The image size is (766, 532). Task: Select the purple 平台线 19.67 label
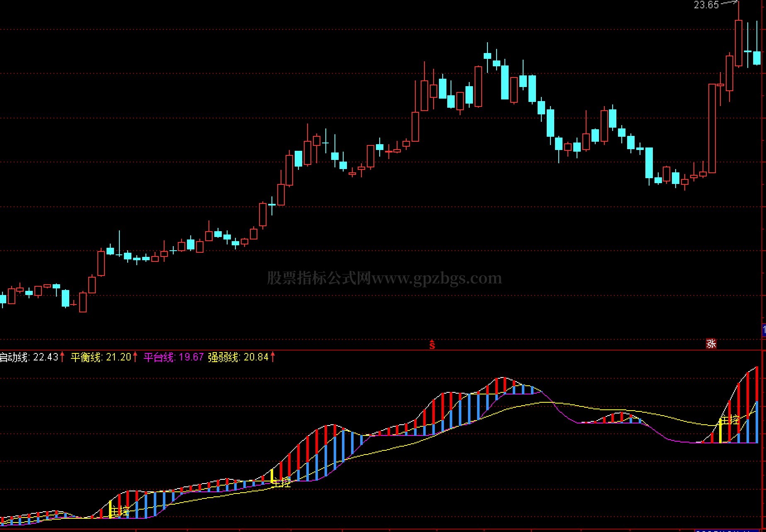[174, 357]
